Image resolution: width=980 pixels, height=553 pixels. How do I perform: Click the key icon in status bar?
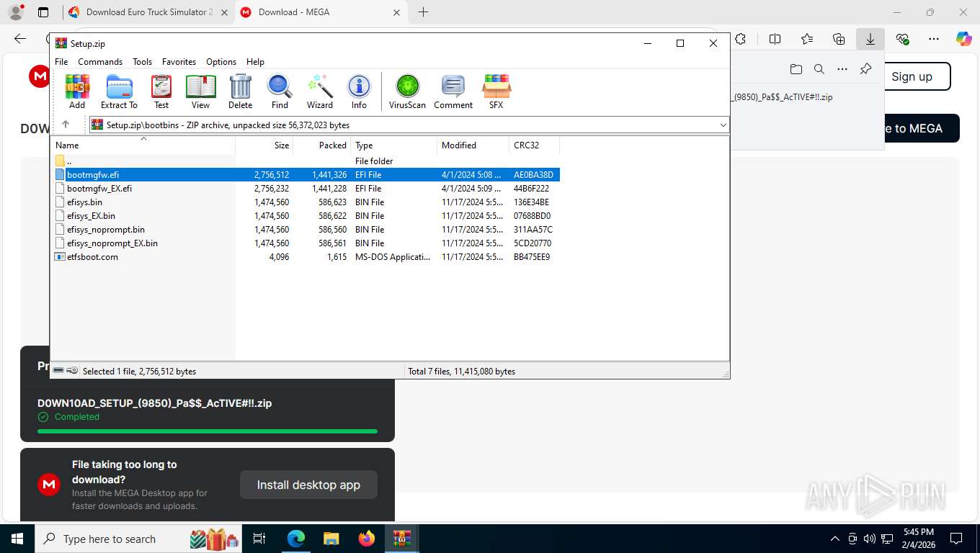click(x=72, y=371)
